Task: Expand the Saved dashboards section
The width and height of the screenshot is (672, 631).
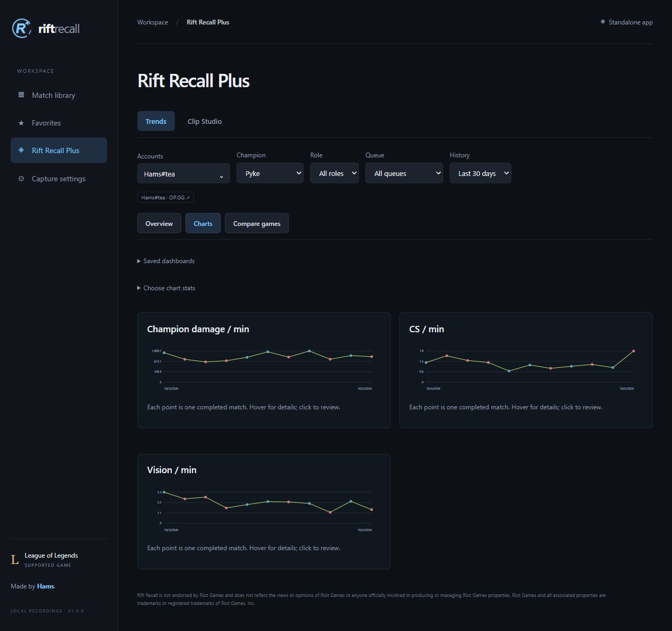Action: 166,261
